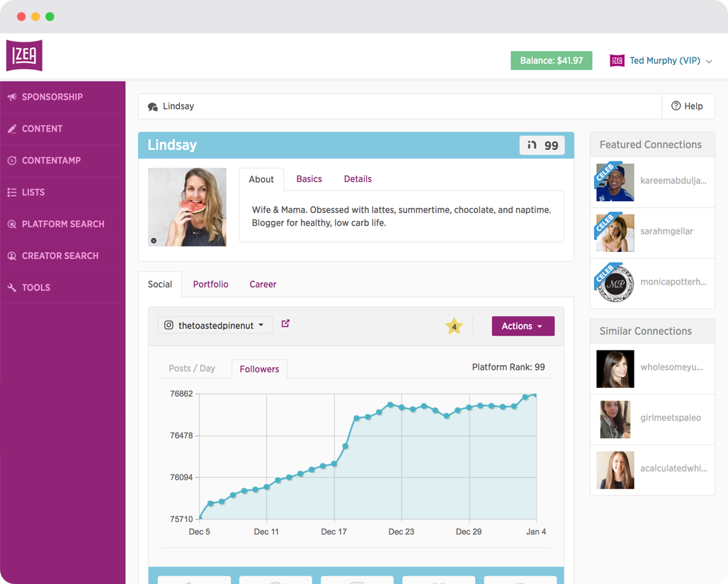Click the macOS yellow minimize button
The image size is (728, 584).
[x=35, y=17]
